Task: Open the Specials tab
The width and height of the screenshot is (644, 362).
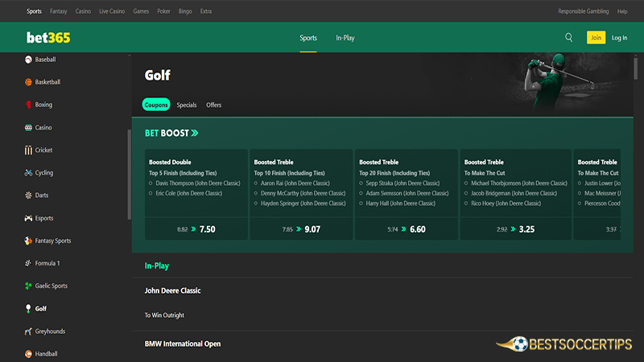Action: point(187,105)
